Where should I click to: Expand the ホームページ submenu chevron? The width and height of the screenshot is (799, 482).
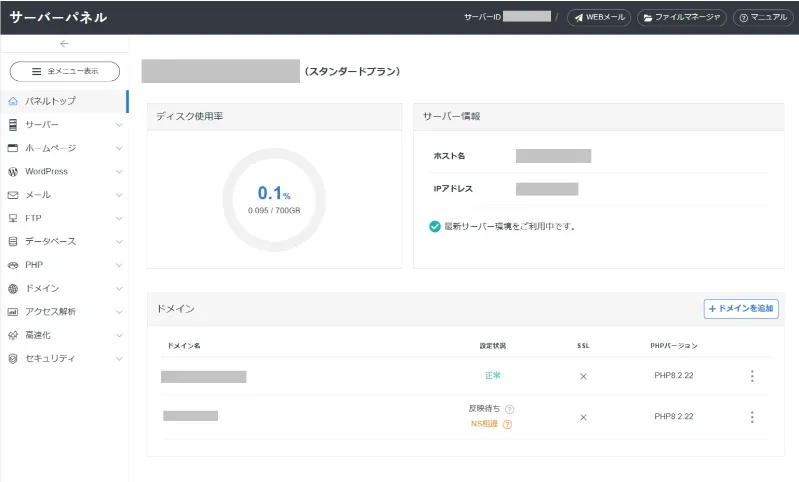(119, 148)
